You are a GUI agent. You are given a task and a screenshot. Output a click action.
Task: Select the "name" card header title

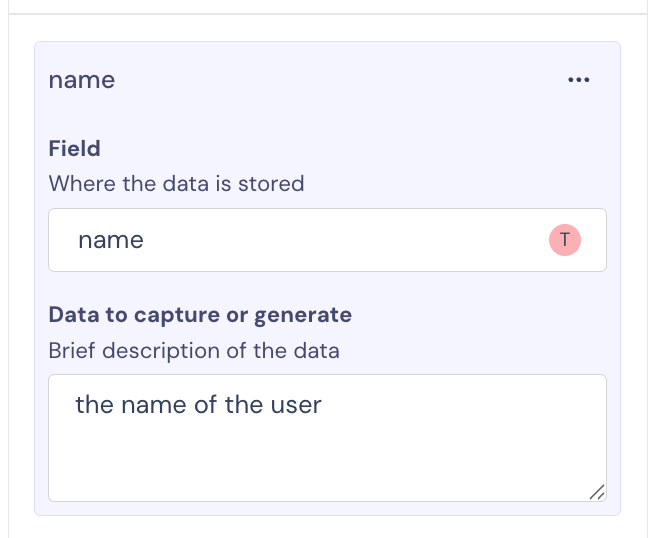pos(82,80)
